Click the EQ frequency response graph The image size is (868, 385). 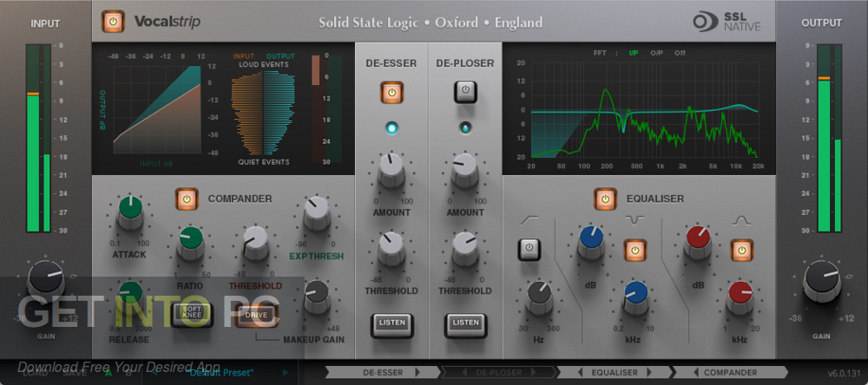(644, 110)
